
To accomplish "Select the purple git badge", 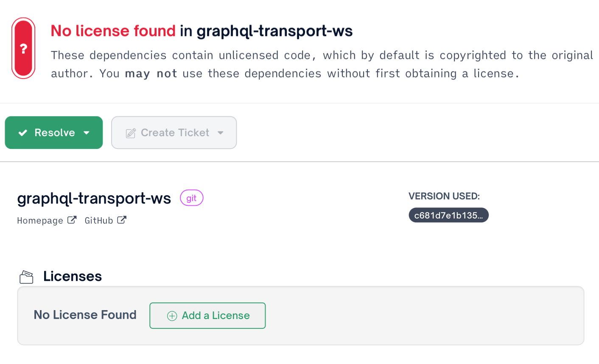I will tap(191, 198).
